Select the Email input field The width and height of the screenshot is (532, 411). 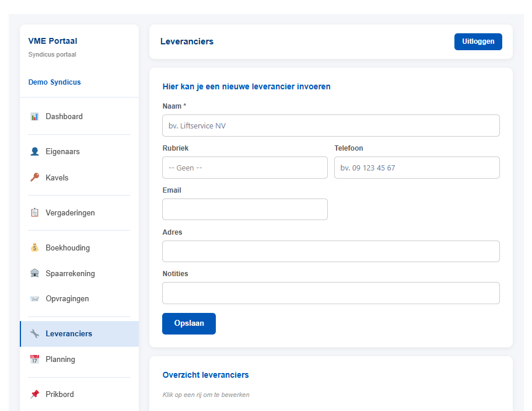(245, 209)
